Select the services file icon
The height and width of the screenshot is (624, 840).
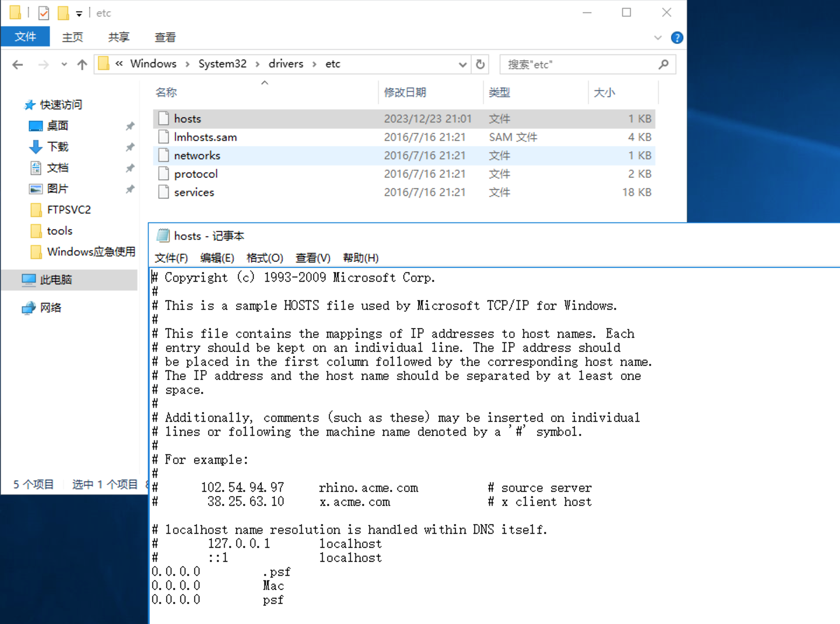pos(164,192)
